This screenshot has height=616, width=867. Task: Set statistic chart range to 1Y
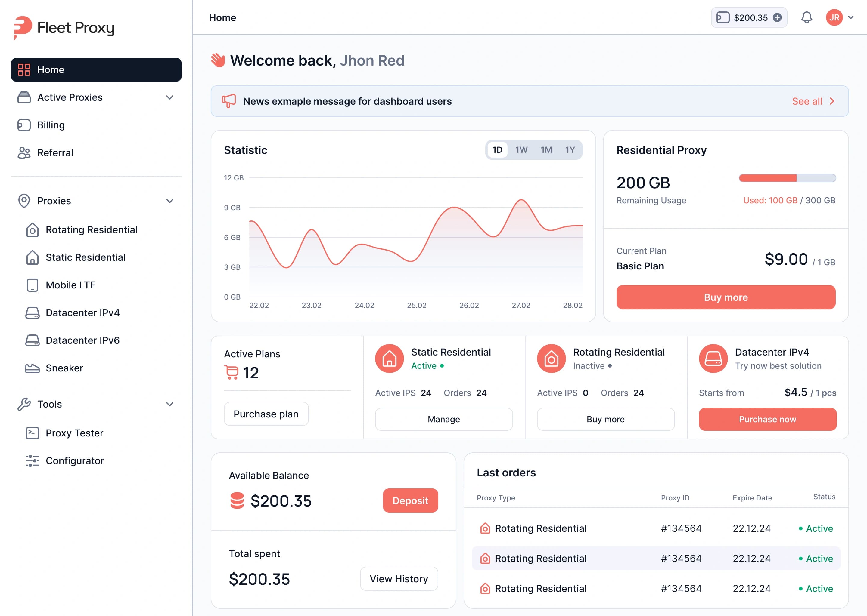tap(570, 150)
